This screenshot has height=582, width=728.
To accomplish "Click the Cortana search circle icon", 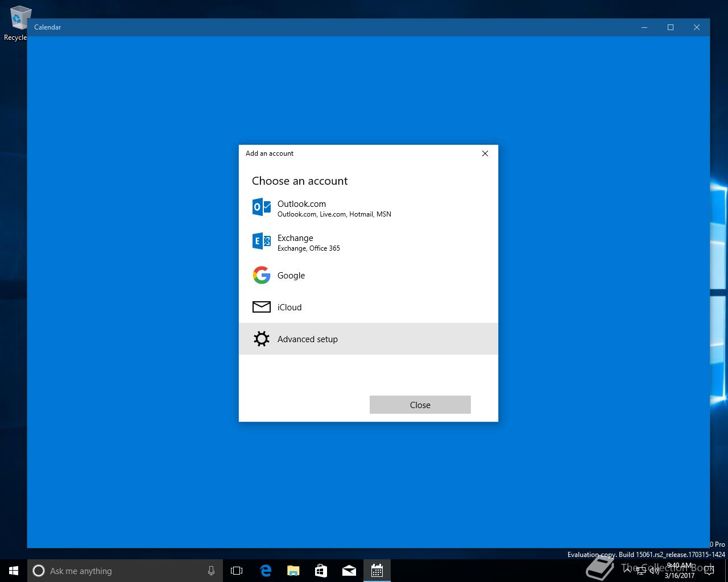I will pyautogui.click(x=39, y=571).
